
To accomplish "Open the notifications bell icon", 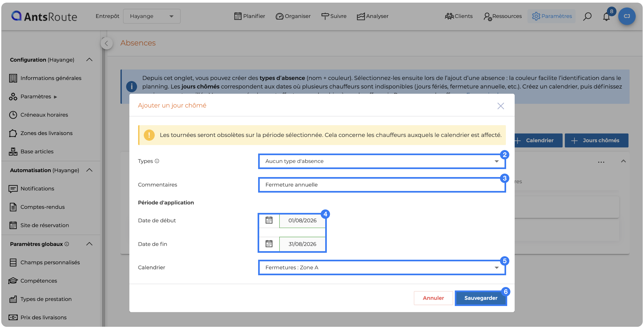I will point(607,17).
